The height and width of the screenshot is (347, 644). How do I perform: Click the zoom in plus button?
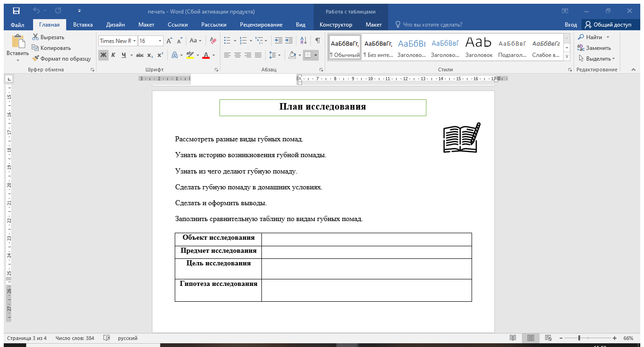click(x=615, y=338)
